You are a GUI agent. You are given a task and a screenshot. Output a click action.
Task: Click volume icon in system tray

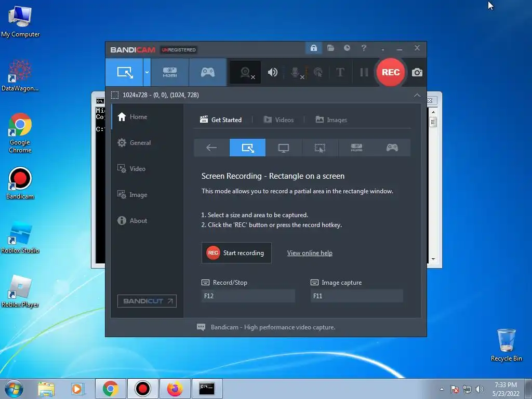click(x=479, y=389)
